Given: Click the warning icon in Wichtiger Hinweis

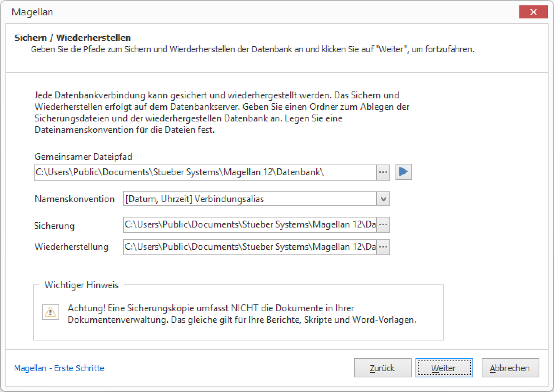Looking at the screenshot, I should pos(50,312).
